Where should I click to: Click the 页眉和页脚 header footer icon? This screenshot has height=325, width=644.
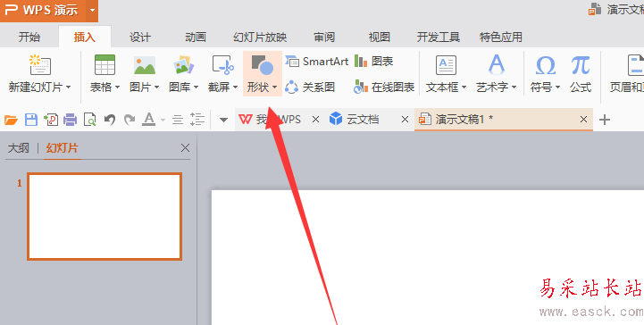pyautogui.click(x=636, y=65)
